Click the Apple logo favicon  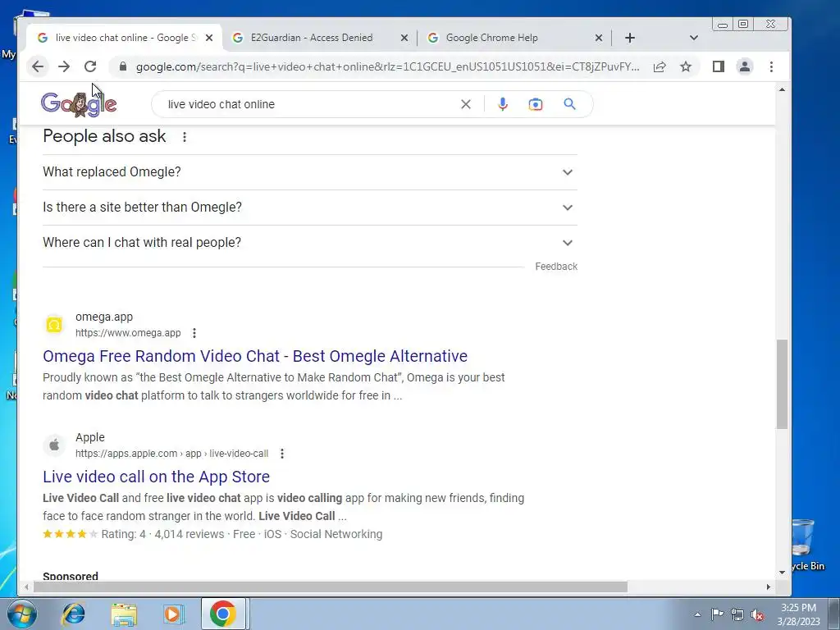[x=54, y=445]
